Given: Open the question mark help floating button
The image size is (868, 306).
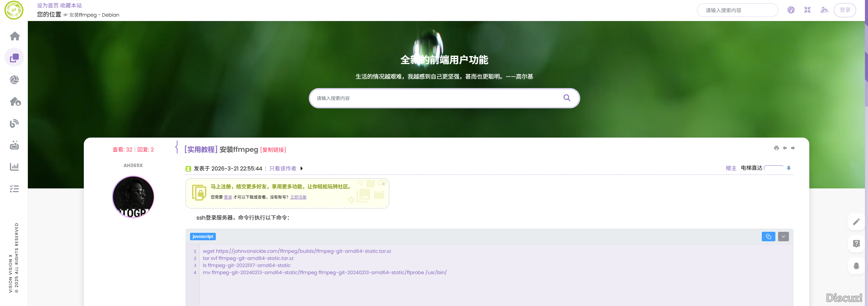Looking at the screenshot, I should pos(856,244).
